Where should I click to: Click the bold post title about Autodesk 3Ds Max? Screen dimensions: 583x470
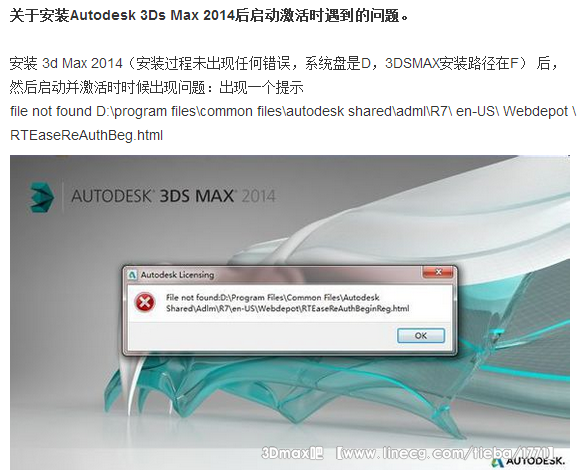pos(209,16)
